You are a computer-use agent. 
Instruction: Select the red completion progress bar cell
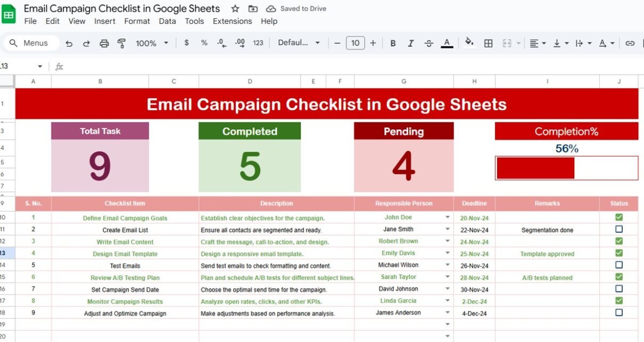point(566,168)
